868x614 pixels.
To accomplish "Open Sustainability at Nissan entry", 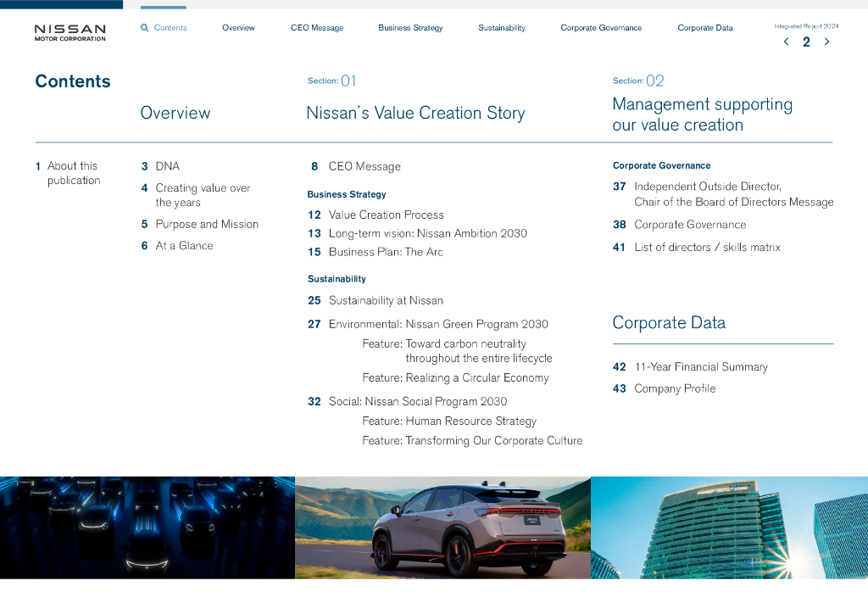I will (376, 300).
